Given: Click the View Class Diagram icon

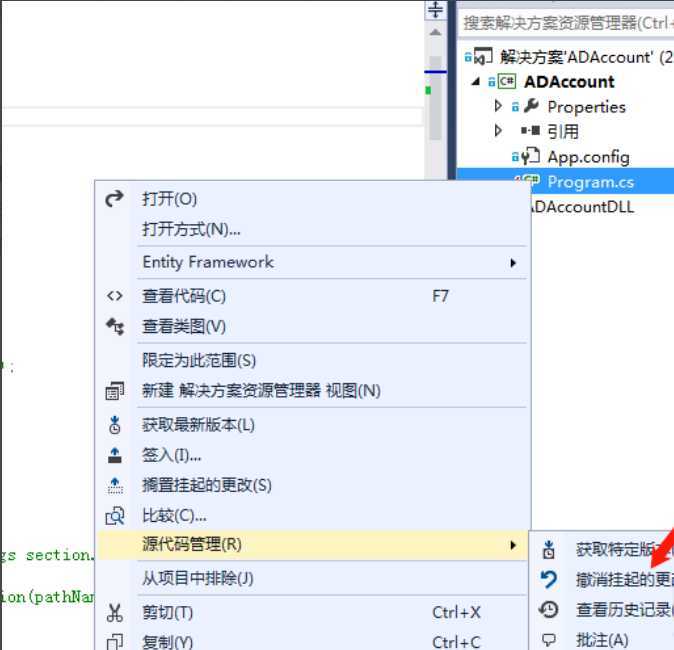Looking at the screenshot, I should [x=115, y=326].
